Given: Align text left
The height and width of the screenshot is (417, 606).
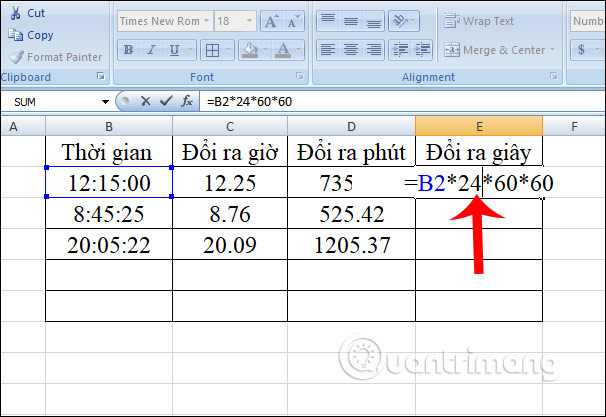Looking at the screenshot, I should click(x=328, y=50).
